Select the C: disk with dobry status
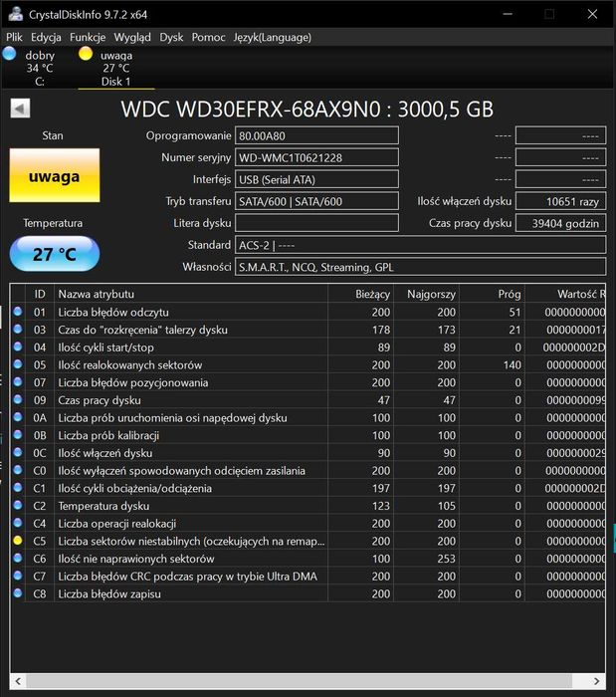Image resolution: width=616 pixels, height=697 pixels. (x=39, y=68)
